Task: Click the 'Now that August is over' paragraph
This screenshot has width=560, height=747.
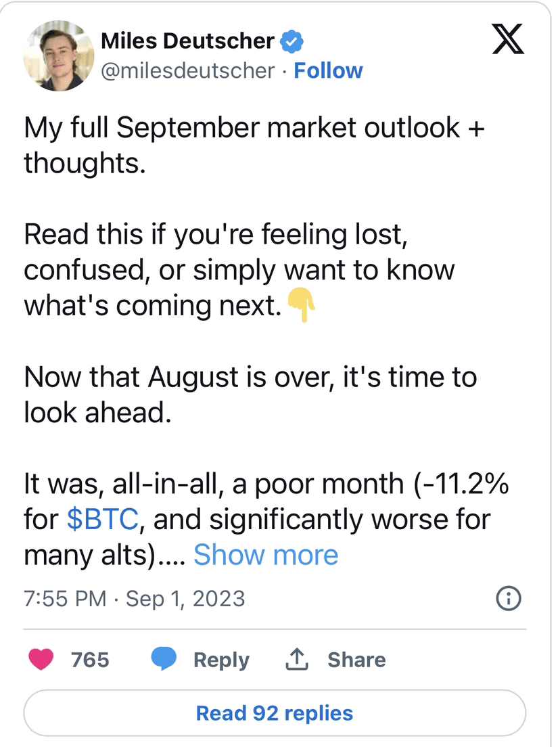Action: click(250, 377)
